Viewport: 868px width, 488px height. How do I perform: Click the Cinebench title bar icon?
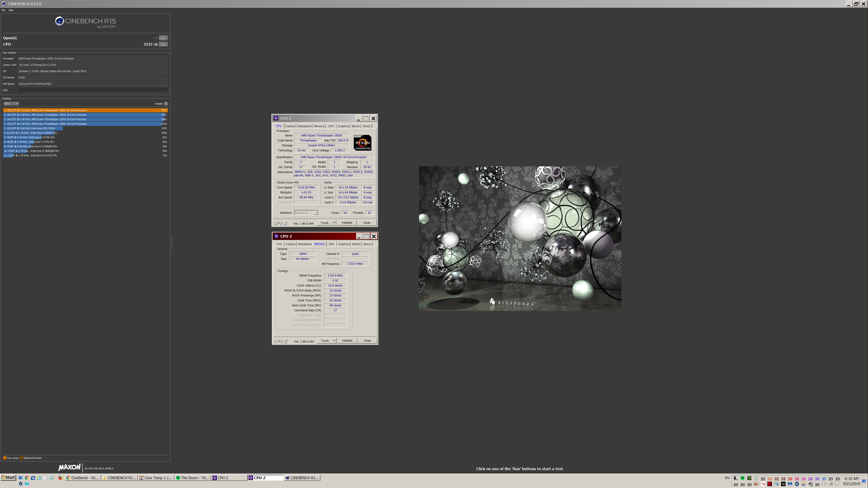coord(4,4)
